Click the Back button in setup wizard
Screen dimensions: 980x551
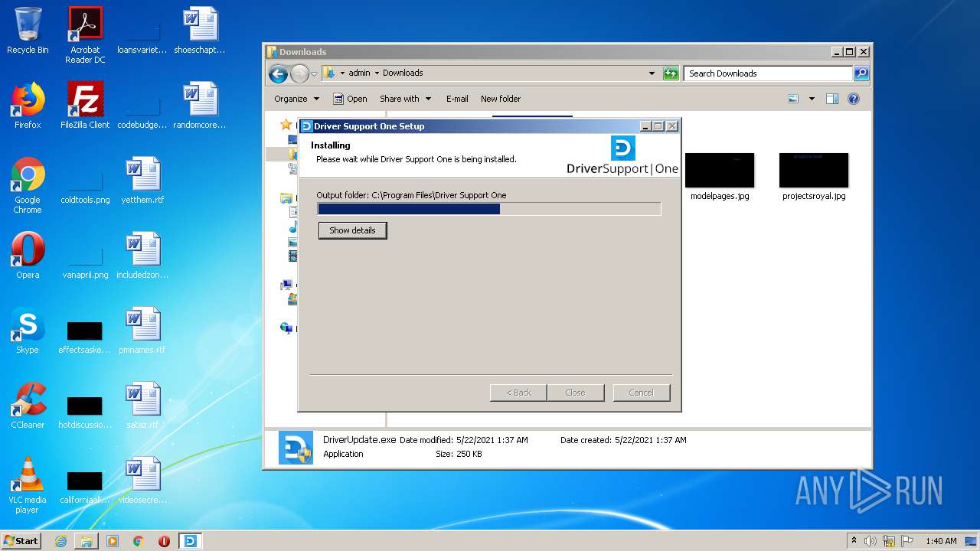pyautogui.click(x=518, y=393)
